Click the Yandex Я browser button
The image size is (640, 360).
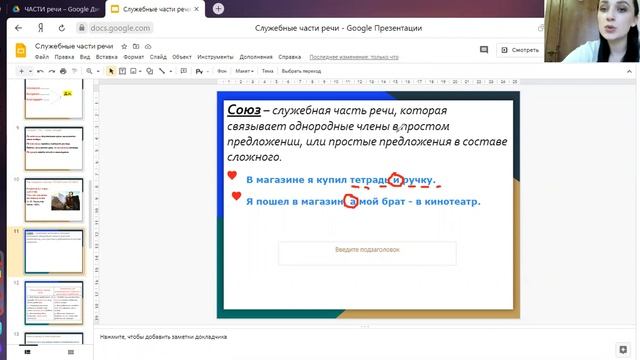(40, 28)
